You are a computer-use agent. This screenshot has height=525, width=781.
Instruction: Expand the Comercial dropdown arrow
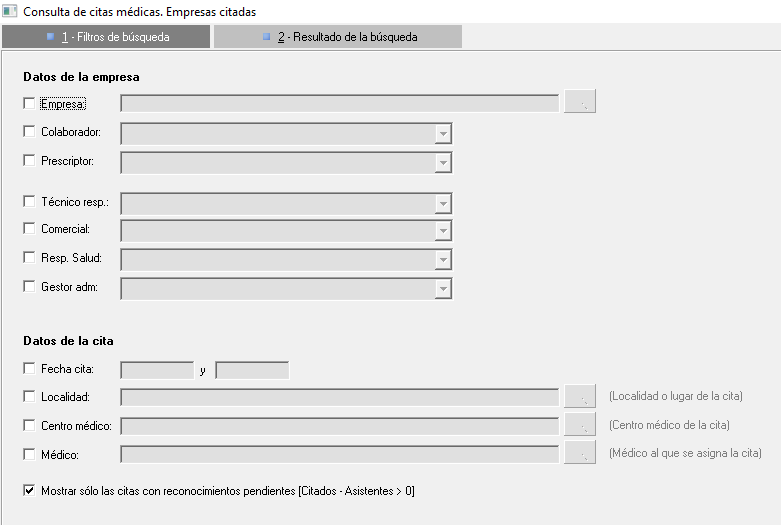(443, 232)
